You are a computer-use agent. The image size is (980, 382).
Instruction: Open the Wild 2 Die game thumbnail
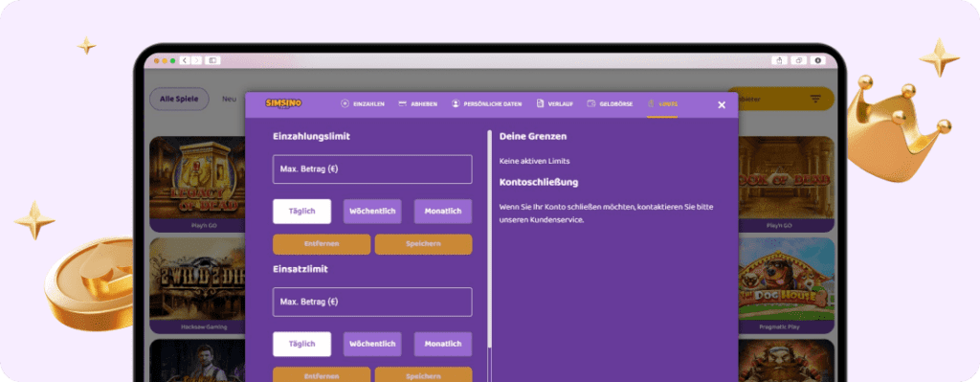tap(197, 280)
